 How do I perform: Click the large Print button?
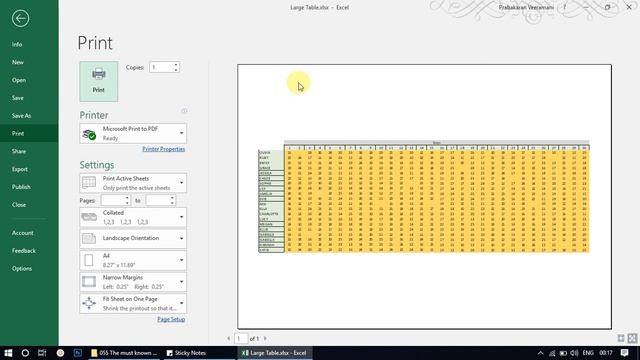(x=99, y=81)
